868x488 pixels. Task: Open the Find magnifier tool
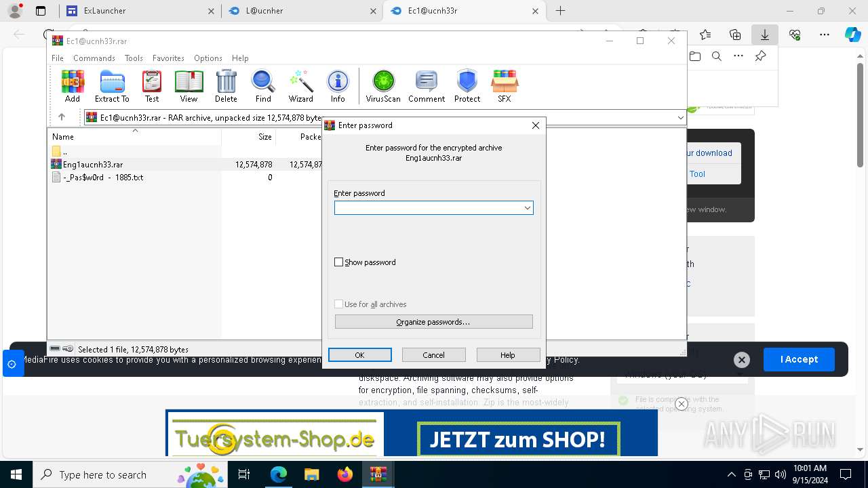tap(263, 86)
